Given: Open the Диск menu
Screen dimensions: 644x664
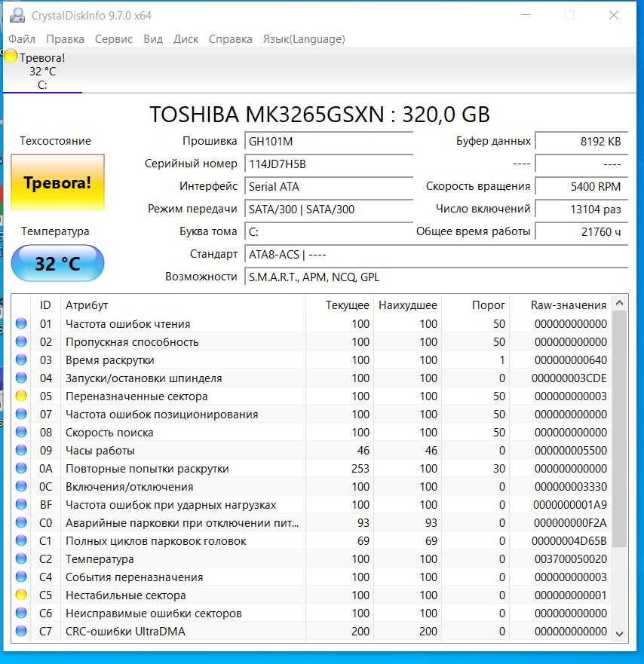Looking at the screenshot, I should tap(186, 39).
